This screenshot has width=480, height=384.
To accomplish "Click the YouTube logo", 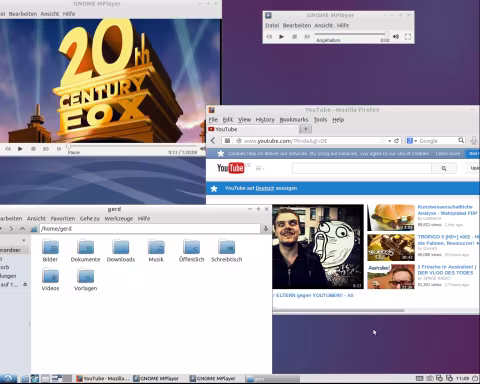I will [x=230, y=168].
